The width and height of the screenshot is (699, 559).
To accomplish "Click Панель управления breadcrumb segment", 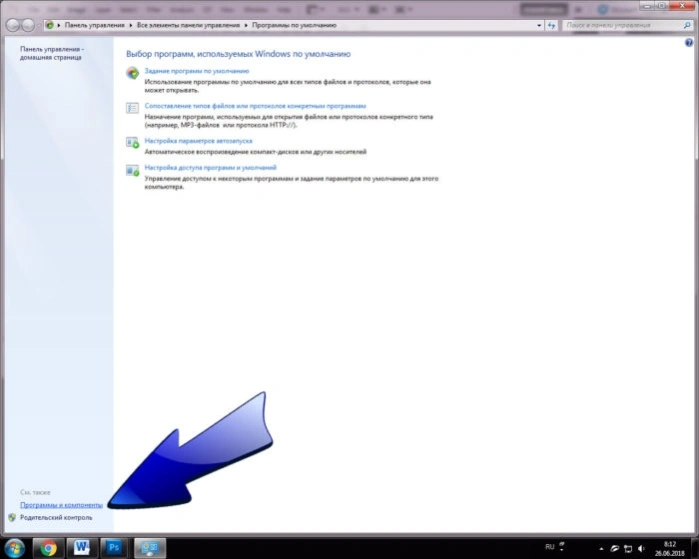I will coord(95,25).
